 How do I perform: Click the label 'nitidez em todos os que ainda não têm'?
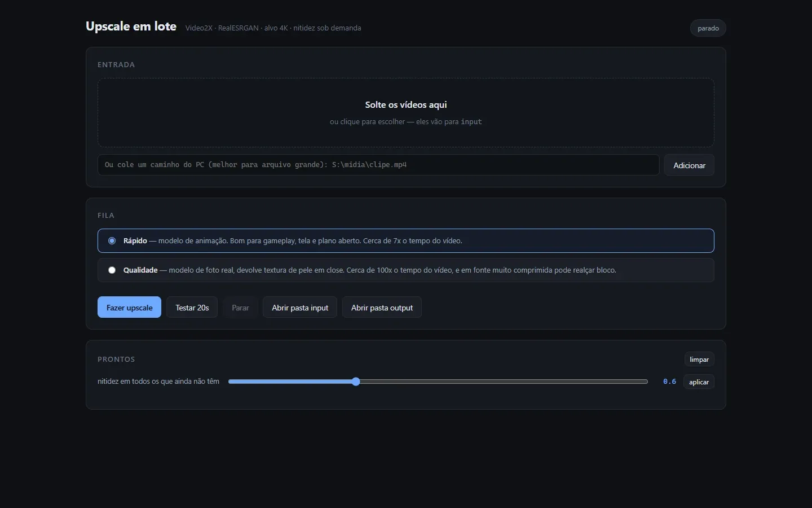[x=158, y=382]
